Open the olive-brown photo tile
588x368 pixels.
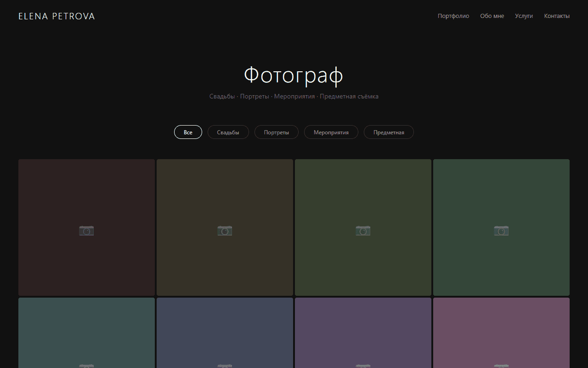(x=225, y=227)
